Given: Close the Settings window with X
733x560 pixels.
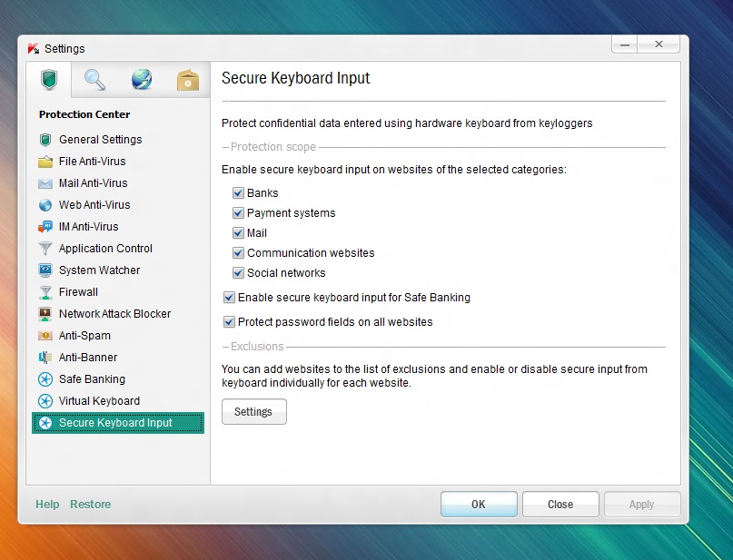Looking at the screenshot, I should [x=659, y=44].
